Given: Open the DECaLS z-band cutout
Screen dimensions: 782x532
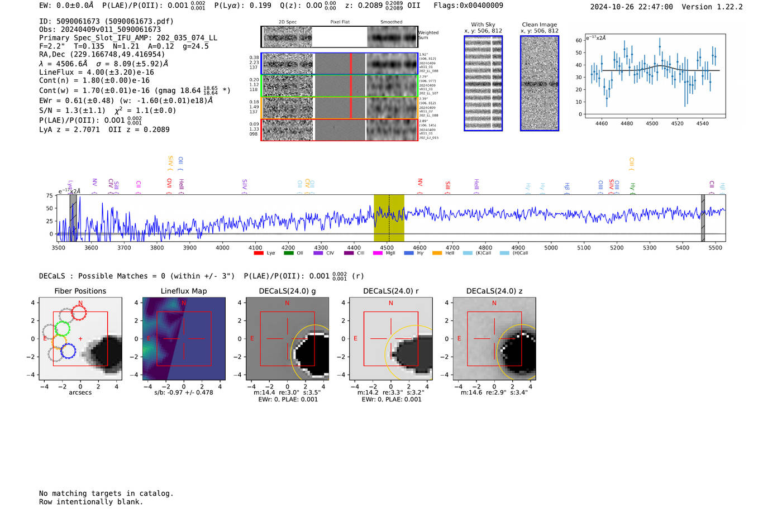Looking at the screenshot, I should point(494,339).
